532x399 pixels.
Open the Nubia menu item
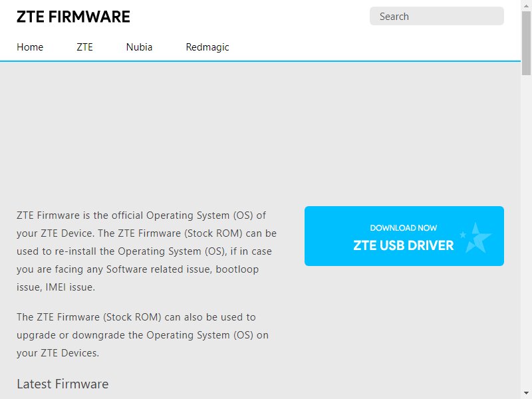click(x=139, y=47)
